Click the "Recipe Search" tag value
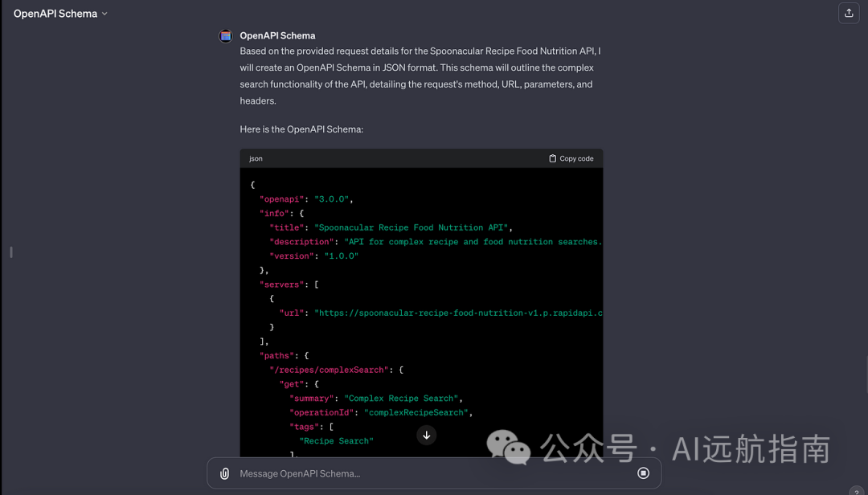The image size is (868, 495). 337,440
